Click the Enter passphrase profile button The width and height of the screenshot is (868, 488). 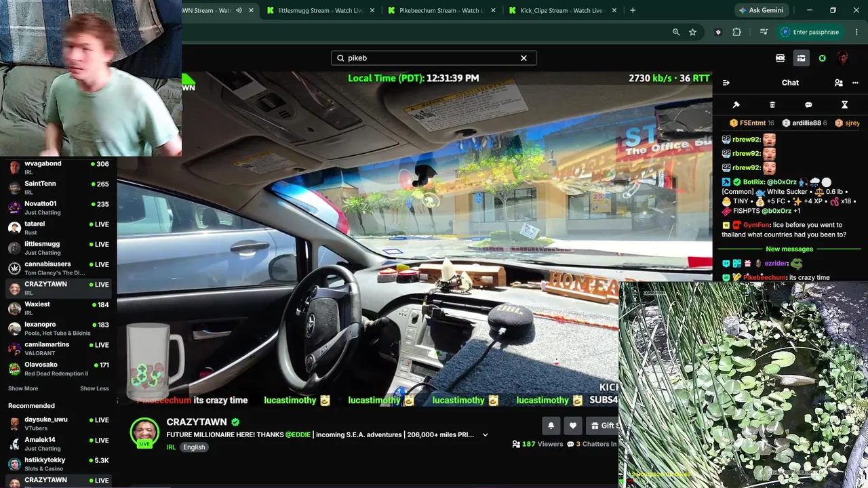pos(811,32)
